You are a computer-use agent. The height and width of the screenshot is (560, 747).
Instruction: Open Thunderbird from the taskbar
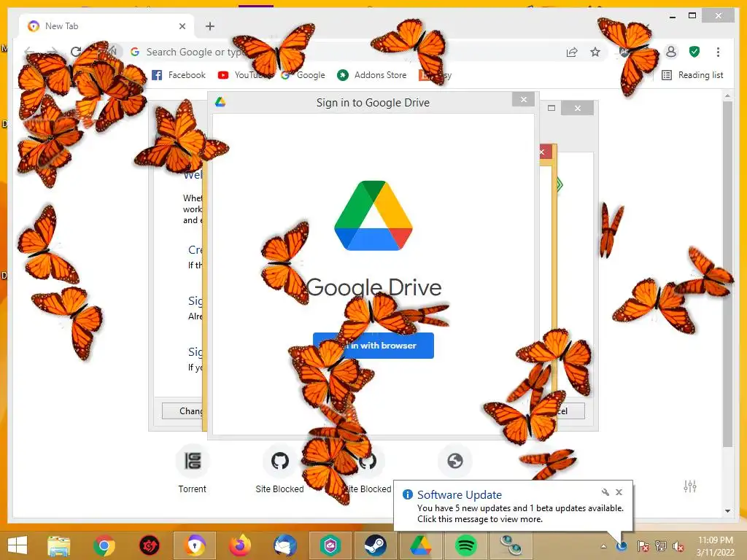(x=285, y=545)
